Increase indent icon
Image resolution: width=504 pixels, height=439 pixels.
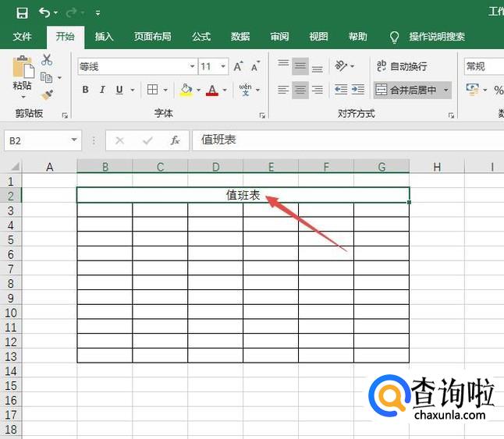(x=358, y=90)
